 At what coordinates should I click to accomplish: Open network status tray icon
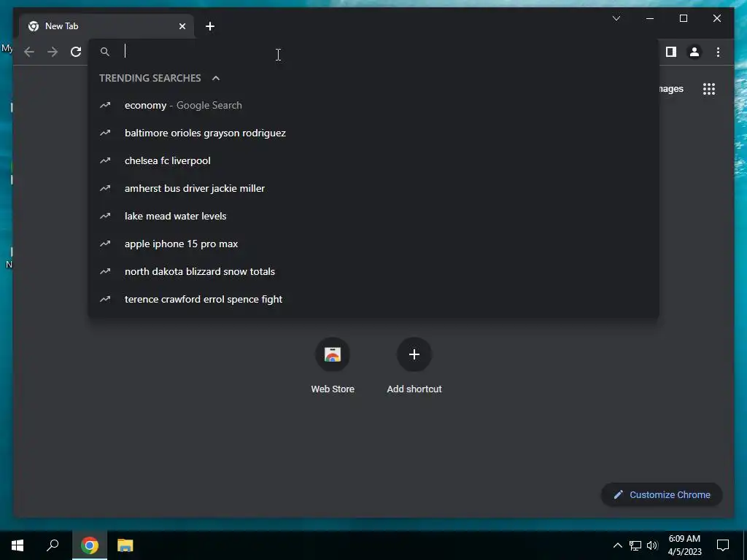click(635, 545)
